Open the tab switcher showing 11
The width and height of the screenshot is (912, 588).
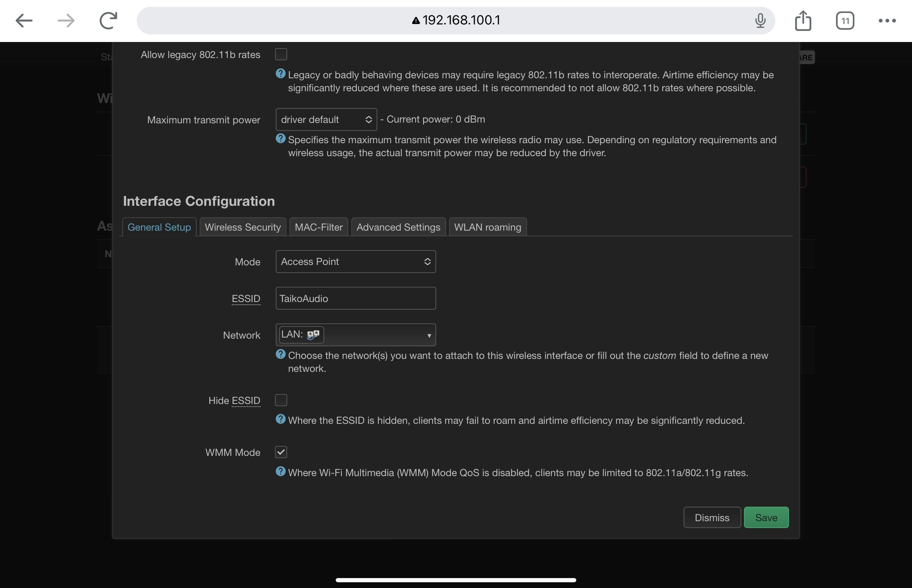pyautogui.click(x=845, y=21)
